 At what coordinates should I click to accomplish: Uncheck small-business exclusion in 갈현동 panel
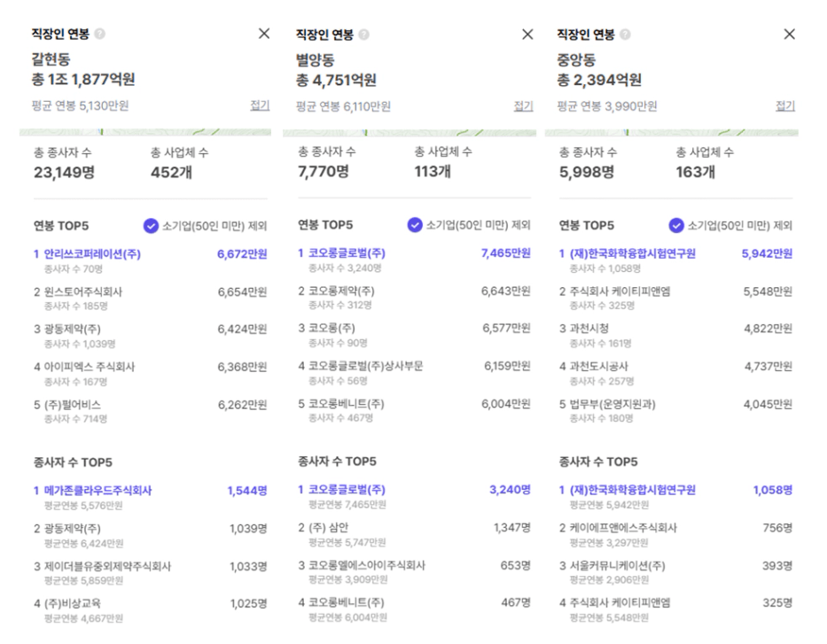tap(151, 226)
